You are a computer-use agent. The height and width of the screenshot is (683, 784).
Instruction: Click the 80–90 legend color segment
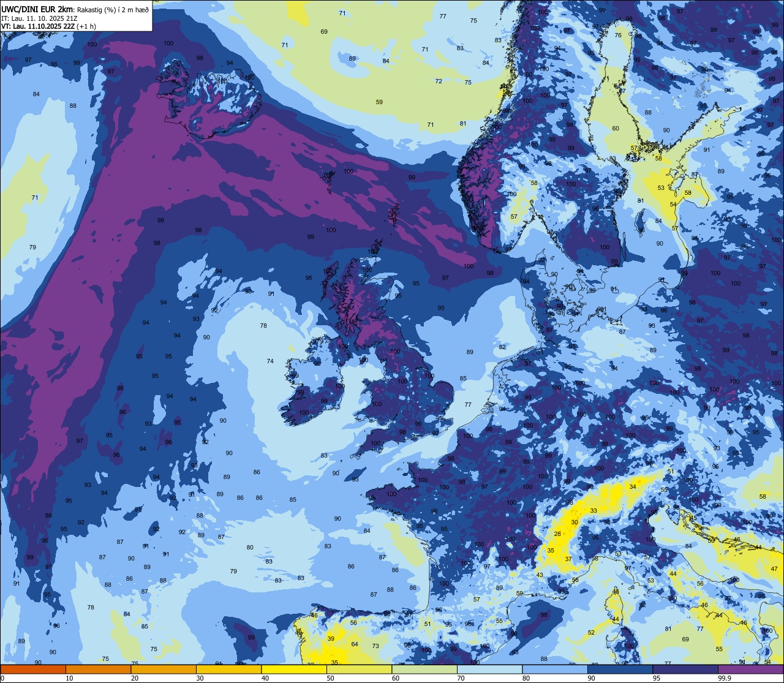click(x=555, y=669)
